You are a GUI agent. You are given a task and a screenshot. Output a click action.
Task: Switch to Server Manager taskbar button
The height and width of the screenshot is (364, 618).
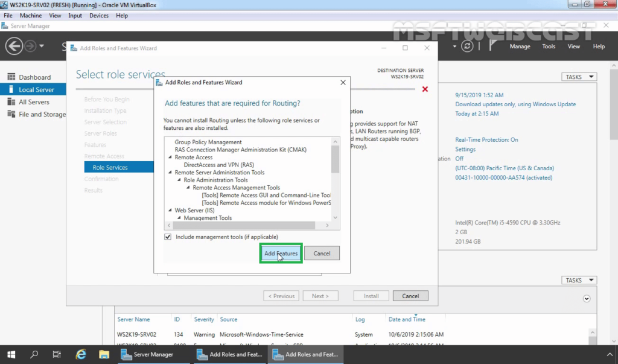pos(153,354)
